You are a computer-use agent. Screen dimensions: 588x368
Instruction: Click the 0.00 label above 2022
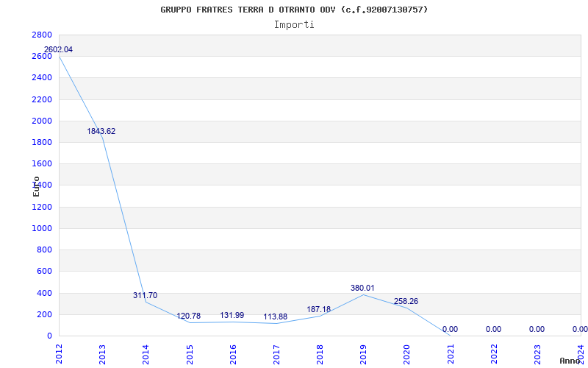point(493,329)
